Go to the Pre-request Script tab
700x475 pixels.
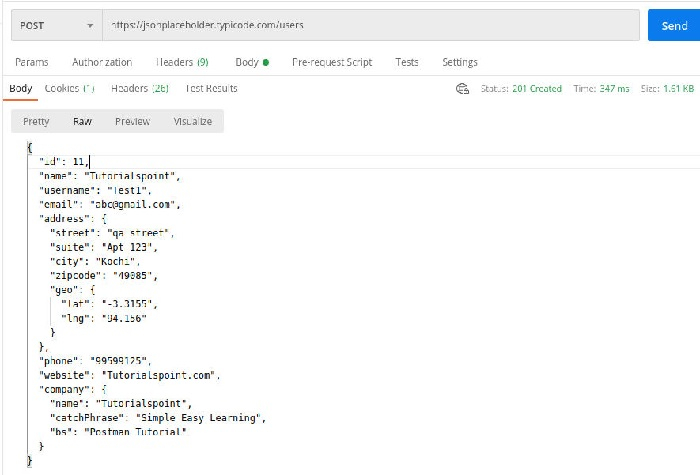(x=332, y=62)
